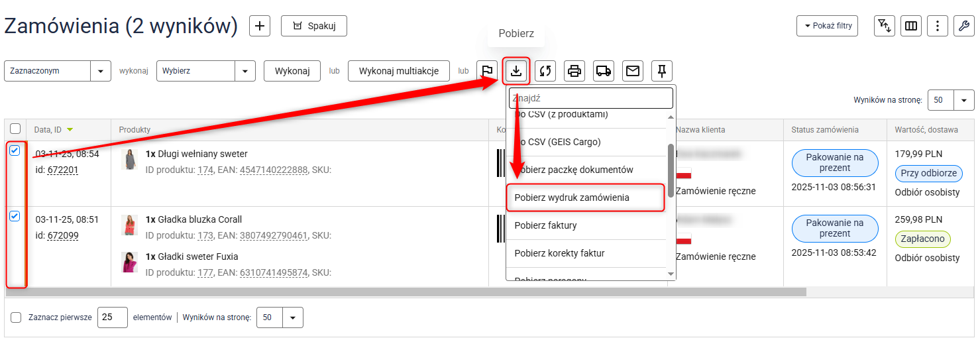The width and height of the screenshot is (980, 342).
Task: Uncheck order 672099 checkbox
Action: 15,216
